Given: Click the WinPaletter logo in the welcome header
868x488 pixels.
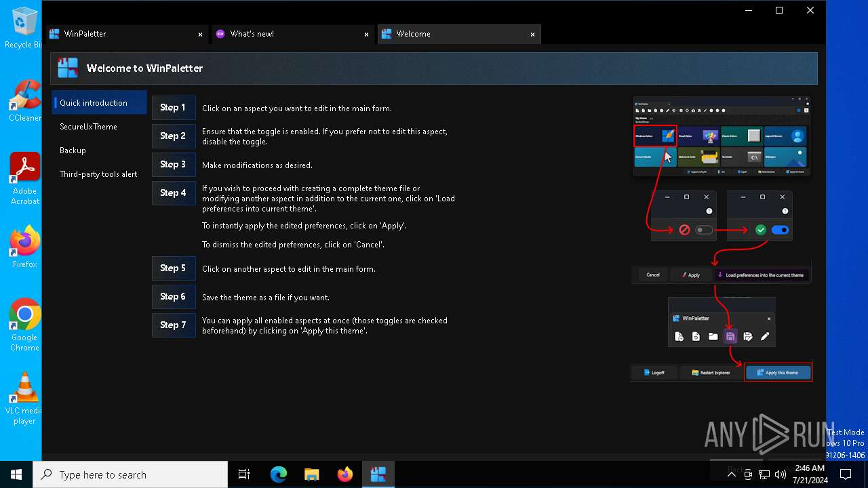Looking at the screenshot, I should point(68,68).
